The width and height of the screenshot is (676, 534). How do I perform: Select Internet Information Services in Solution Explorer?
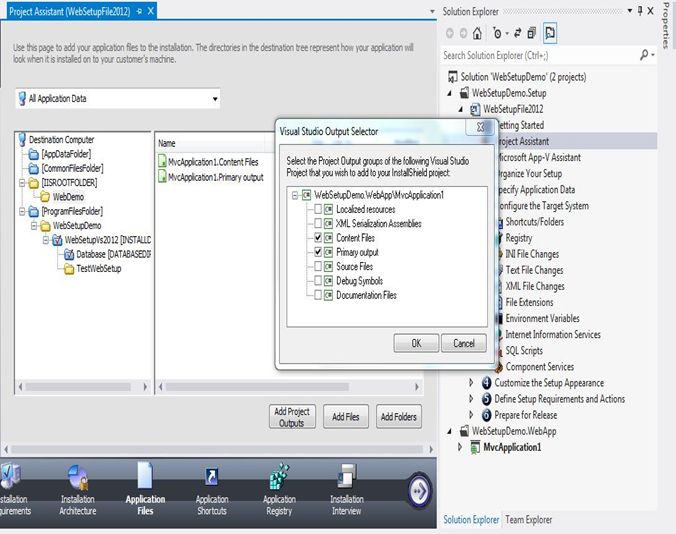point(553,334)
